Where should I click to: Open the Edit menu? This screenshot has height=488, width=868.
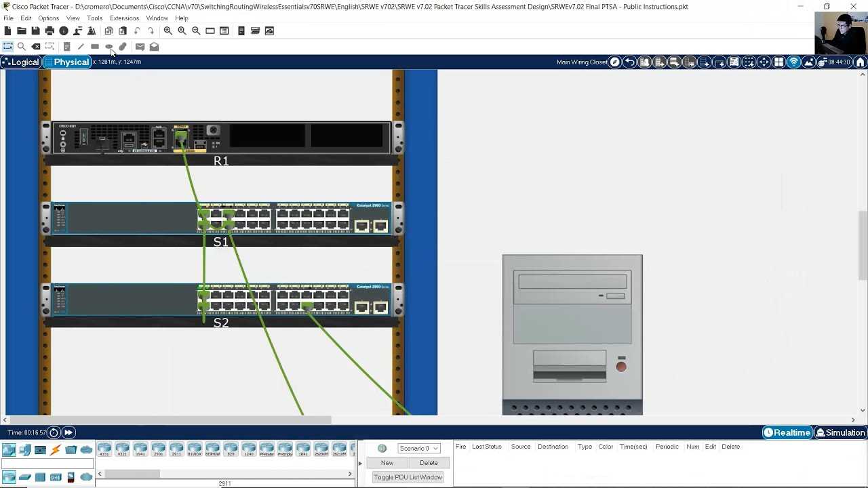(x=26, y=18)
